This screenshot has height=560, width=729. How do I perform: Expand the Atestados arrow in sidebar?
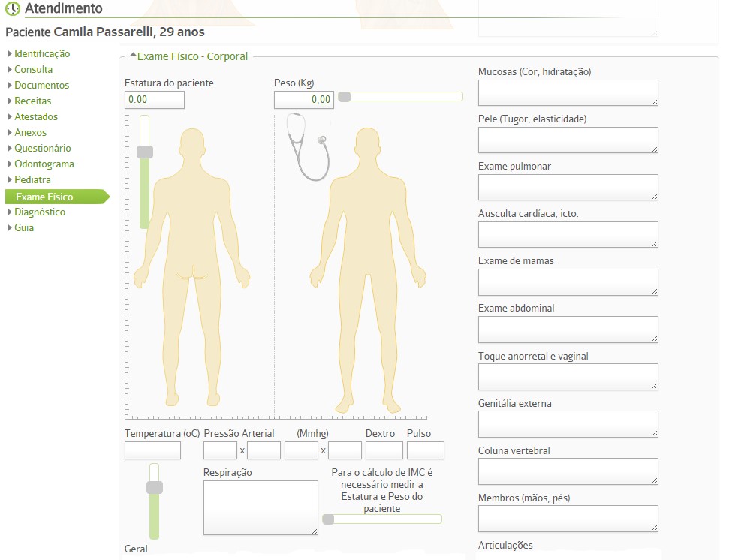(x=10, y=116)
